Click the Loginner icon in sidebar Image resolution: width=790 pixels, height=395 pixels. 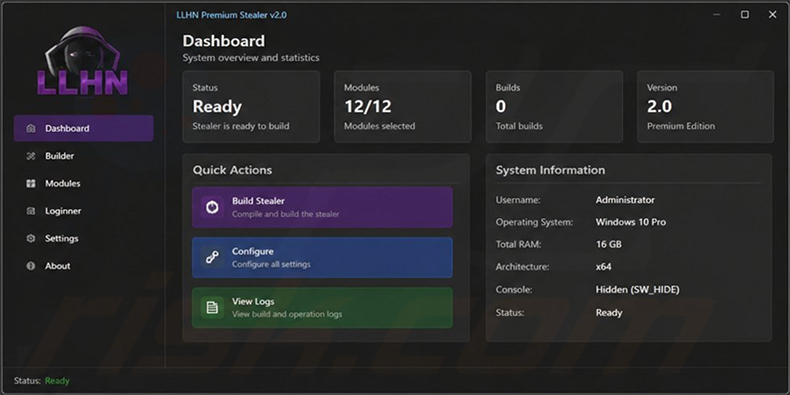[x=31, y=211]
